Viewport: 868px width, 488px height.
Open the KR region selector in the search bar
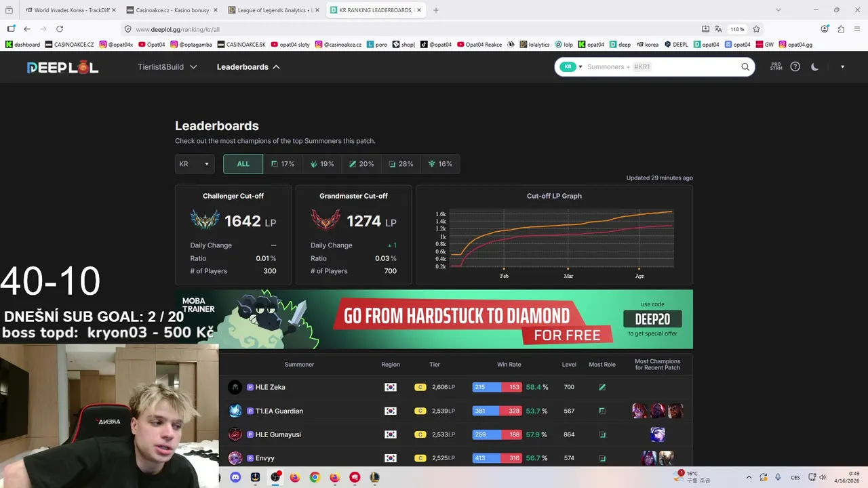point(571,67)
